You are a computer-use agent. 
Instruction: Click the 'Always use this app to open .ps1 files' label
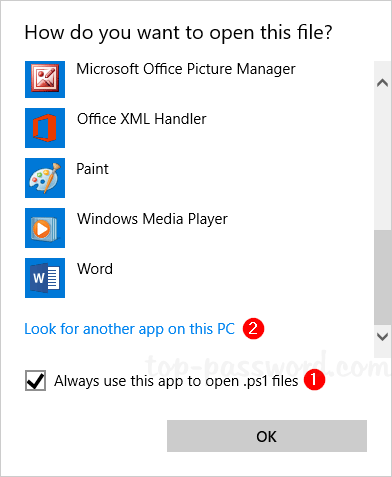coord(176,381)
